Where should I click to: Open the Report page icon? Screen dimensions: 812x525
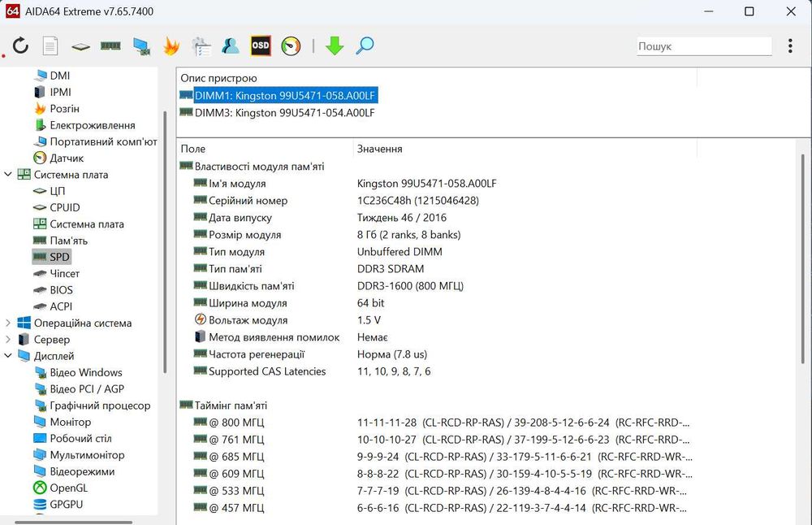point(50,46)
